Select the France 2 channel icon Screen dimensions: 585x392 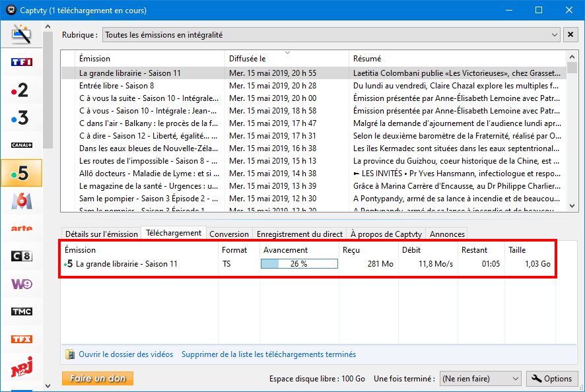21,90
